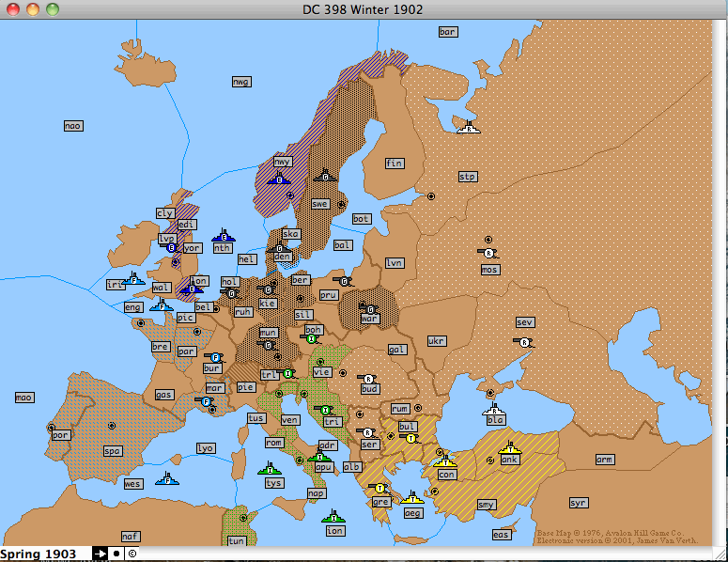The image size is (728, 562).
Task: Click the 'rum' Rumania label
Action: click(x=400, y=408)
